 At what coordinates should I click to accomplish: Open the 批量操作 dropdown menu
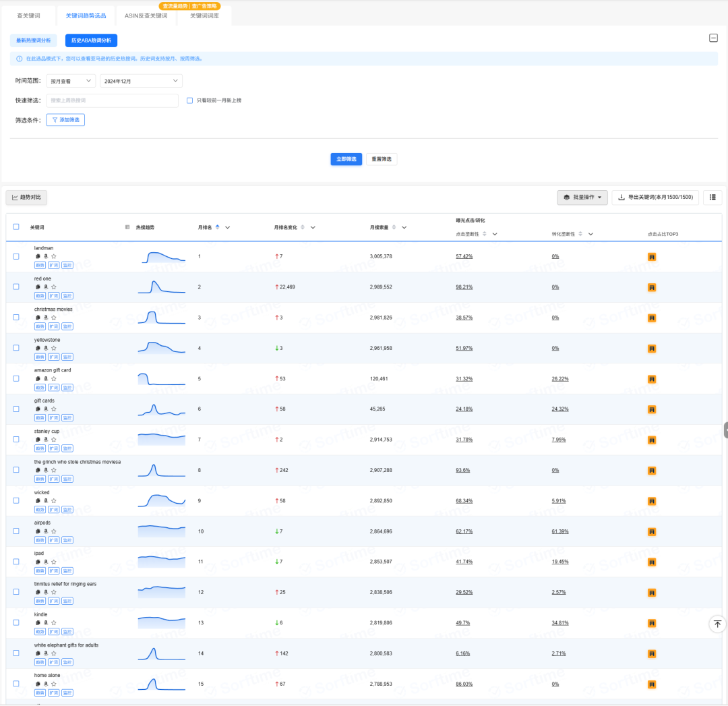[582, 197]
